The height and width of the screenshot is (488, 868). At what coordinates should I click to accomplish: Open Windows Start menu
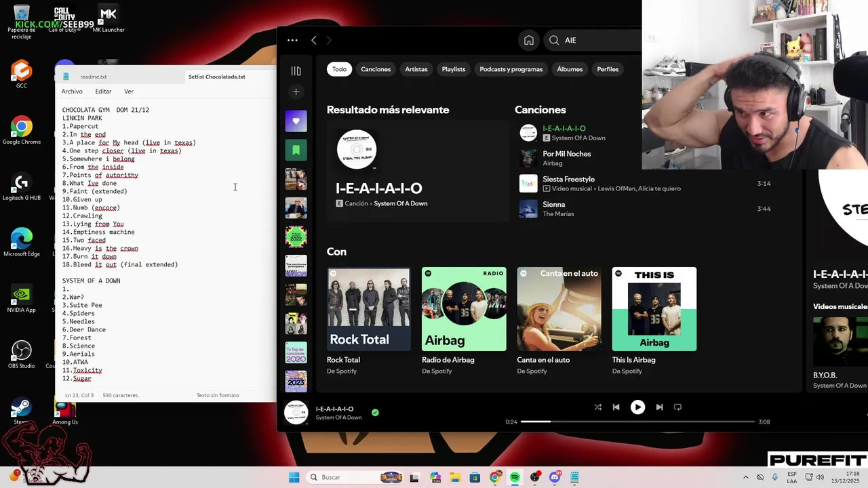(294, 477)
